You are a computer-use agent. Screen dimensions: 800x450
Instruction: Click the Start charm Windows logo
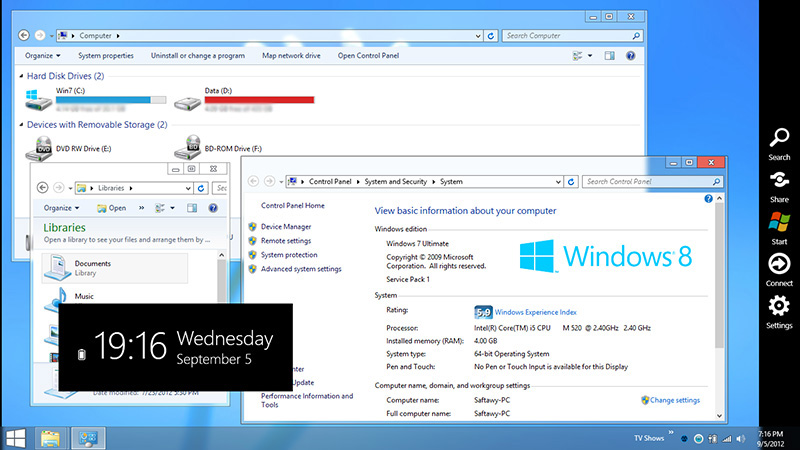click(x=779, y=229)
